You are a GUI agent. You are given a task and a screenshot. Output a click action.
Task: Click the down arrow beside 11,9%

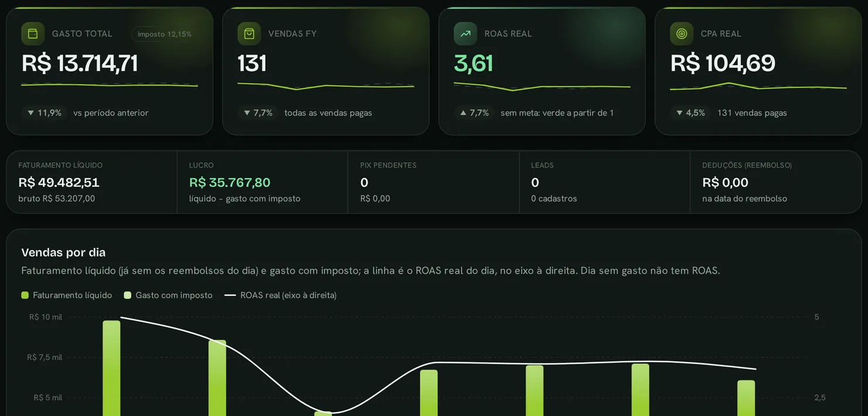[30, 112]
